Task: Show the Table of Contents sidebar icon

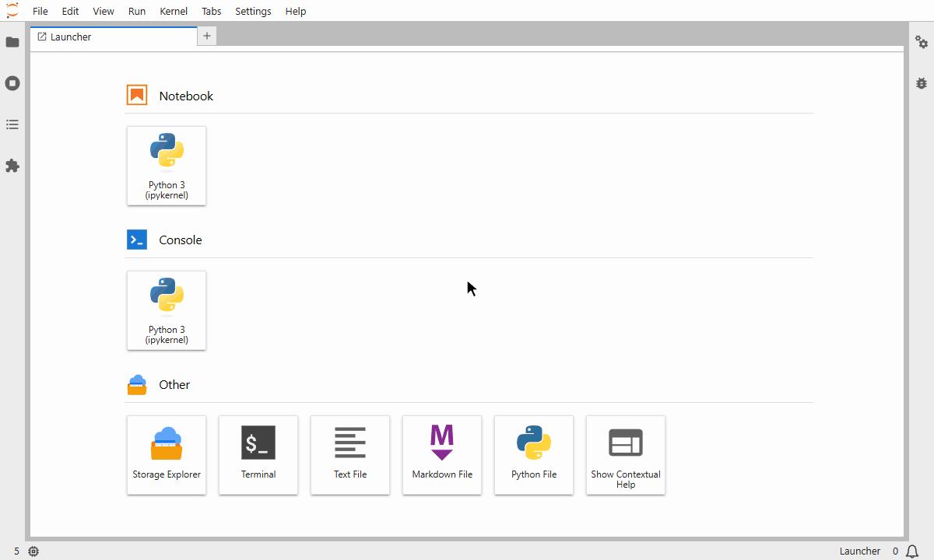Action: [x=12, y=124]
